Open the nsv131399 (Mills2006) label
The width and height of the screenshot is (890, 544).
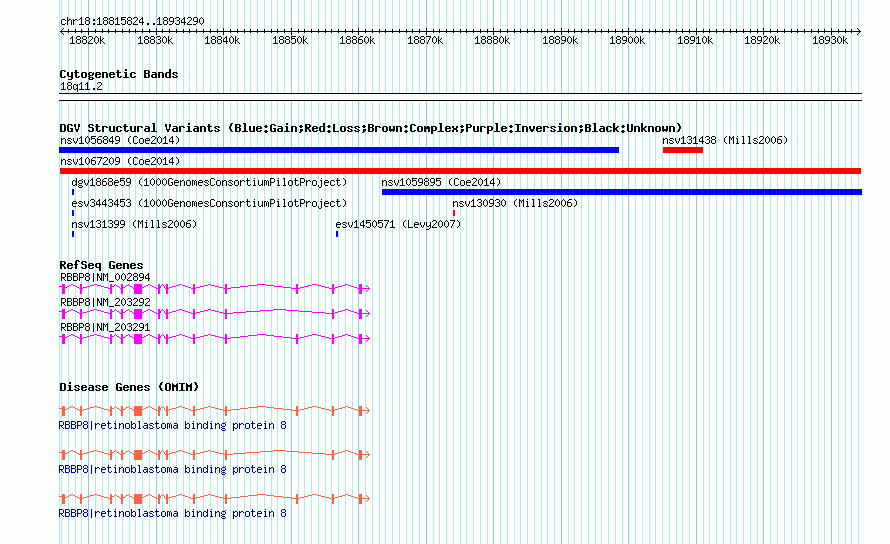(134, 224)
